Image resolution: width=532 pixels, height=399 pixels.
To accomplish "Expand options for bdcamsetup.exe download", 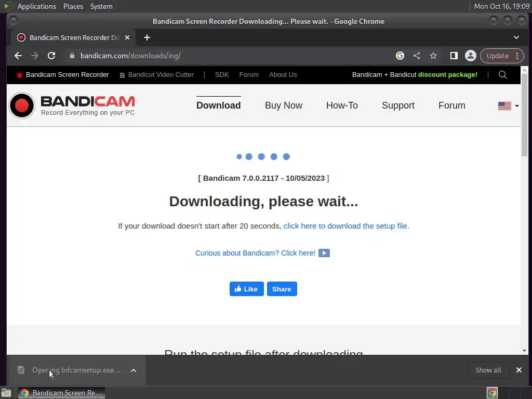I will point(134,370).
